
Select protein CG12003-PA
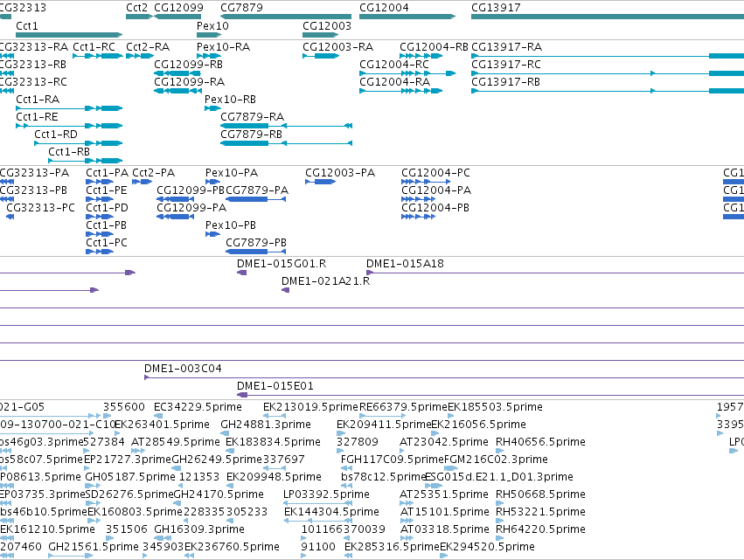point(321,182)
